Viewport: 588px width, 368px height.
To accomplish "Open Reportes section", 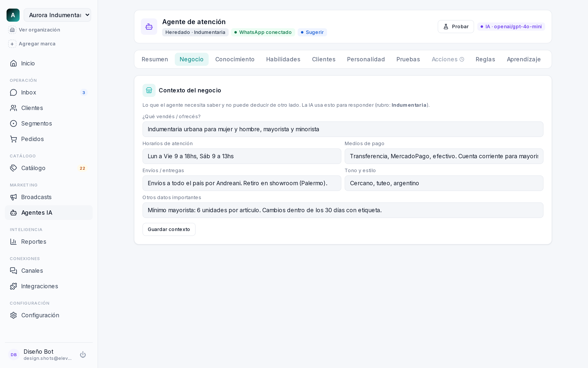I will [x=49, y=242].
